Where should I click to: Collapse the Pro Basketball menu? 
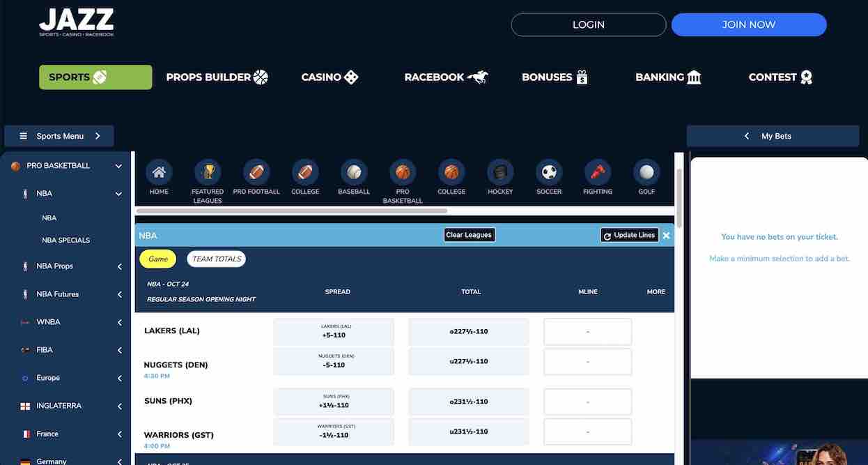(118, 165)
